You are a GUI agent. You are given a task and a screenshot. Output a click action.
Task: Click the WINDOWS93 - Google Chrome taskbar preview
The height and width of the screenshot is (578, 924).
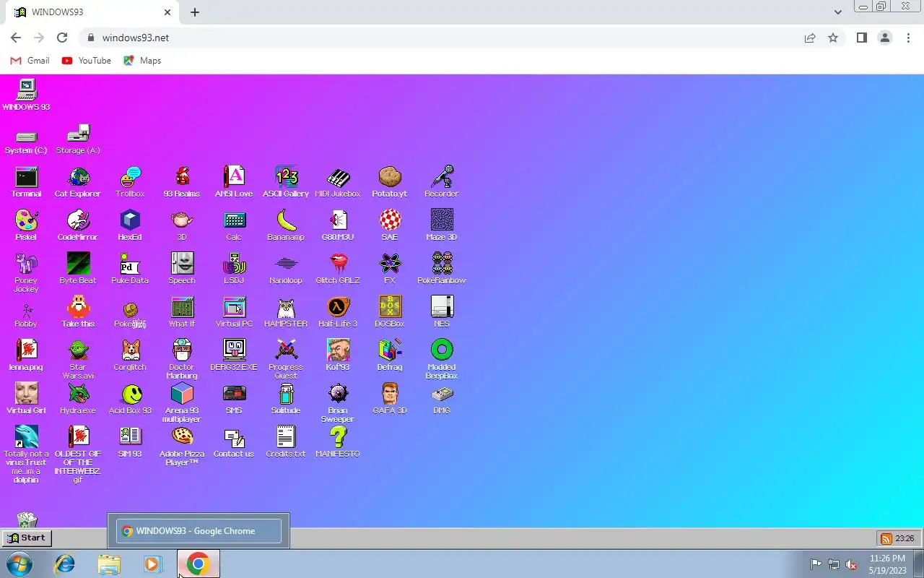199,531
